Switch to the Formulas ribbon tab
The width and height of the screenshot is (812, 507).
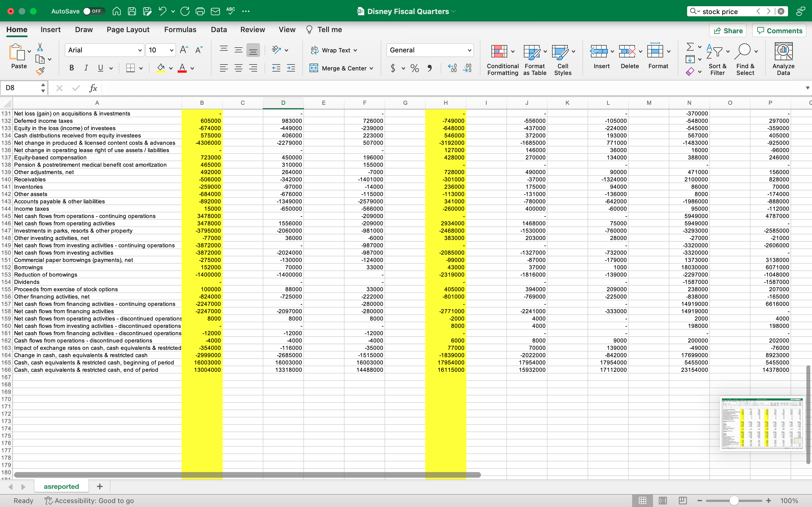(x=180, y=30)
